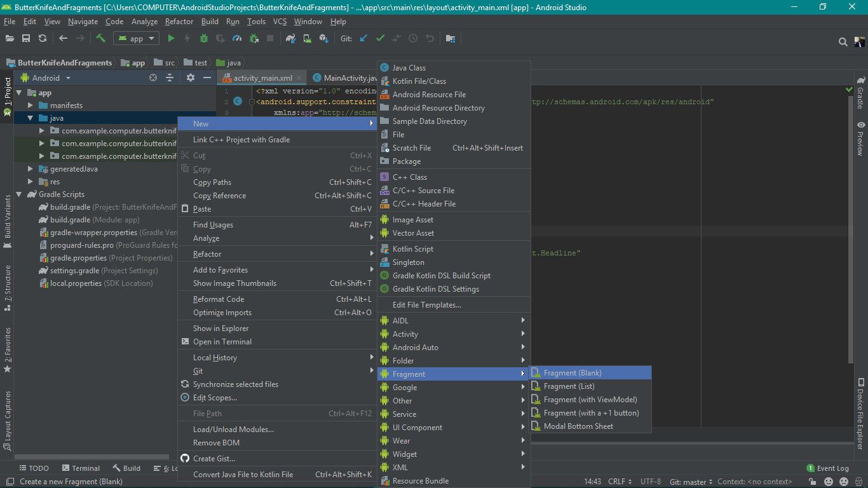Open the Activity submenu
The height and width of the screenshot is (488, 868).
tap(454, 334)
